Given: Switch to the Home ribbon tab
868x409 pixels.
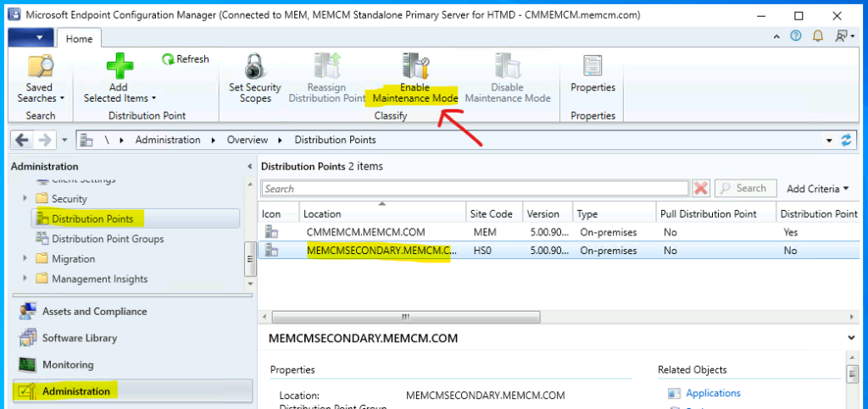Looking at the screenshot, I should (79, 39).
